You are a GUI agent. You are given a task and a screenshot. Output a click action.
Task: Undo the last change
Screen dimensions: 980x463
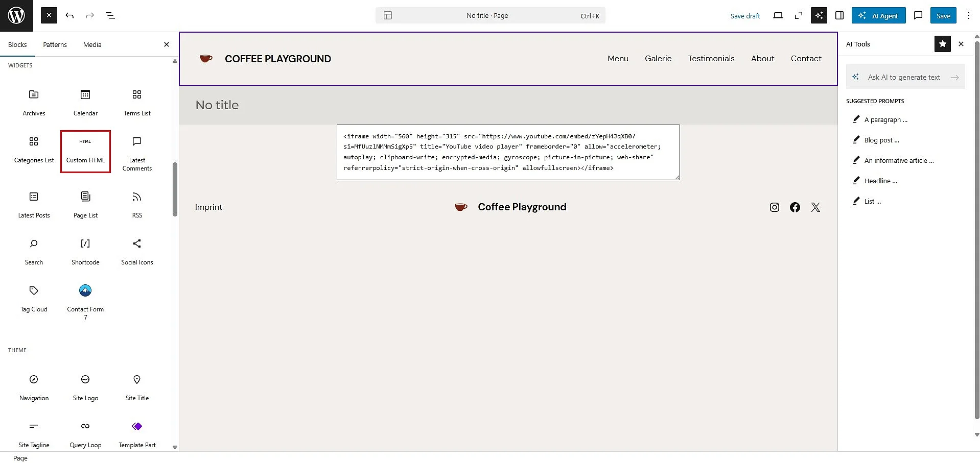[x=69, y=15]
